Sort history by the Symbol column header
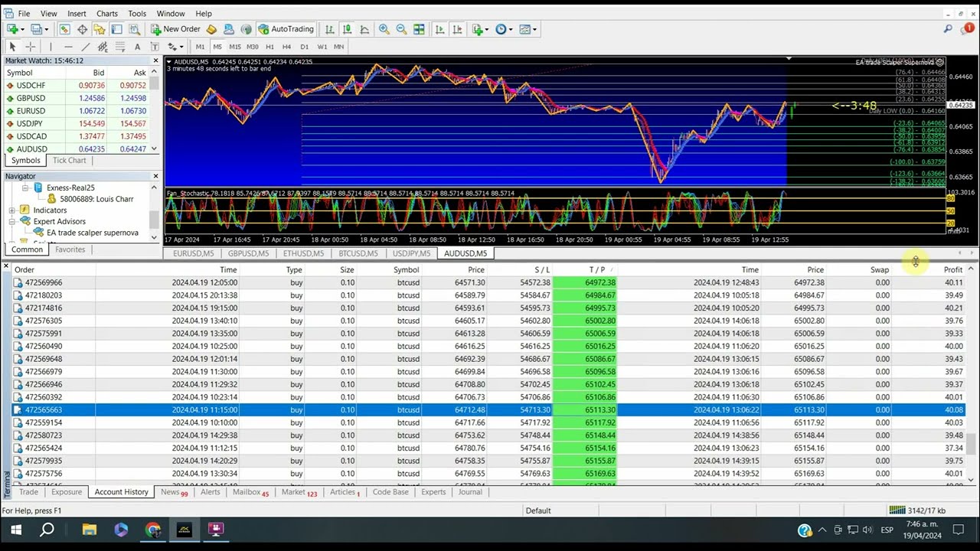This screenshot has height=551, width=980. pyautogui.click(x=406, y=269)
